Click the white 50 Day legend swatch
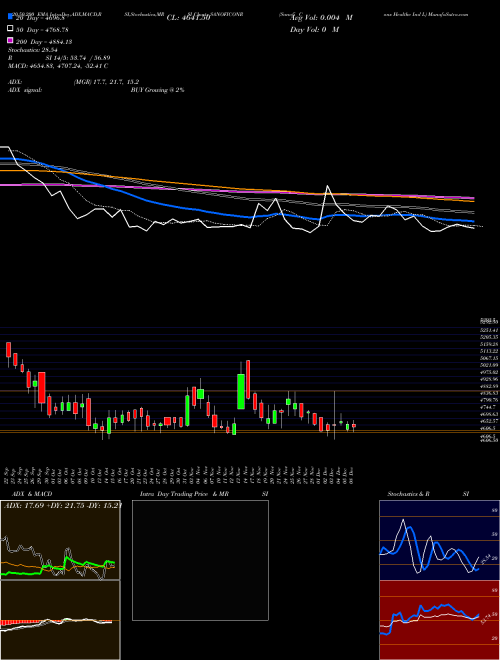Screen dimensions: 500x660 tap(10, 29)
